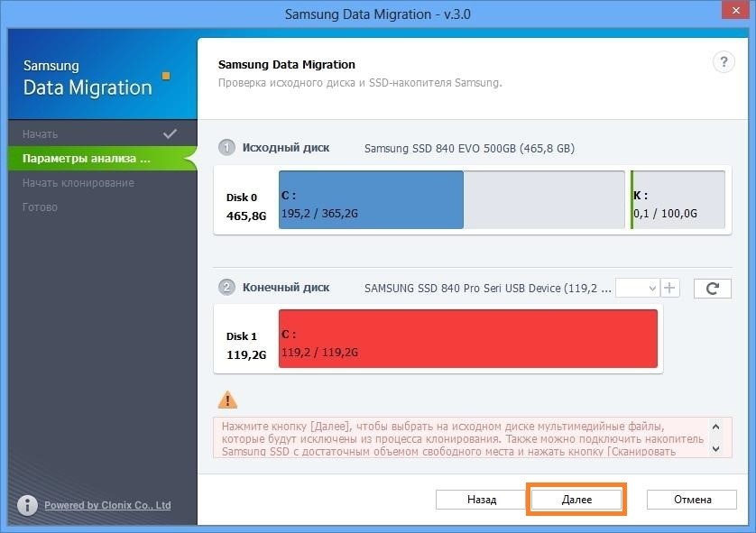Viewport: 756px width, 533px height.
Task: Select the Начать step in sidebar
Action: [x=41, y=134]
